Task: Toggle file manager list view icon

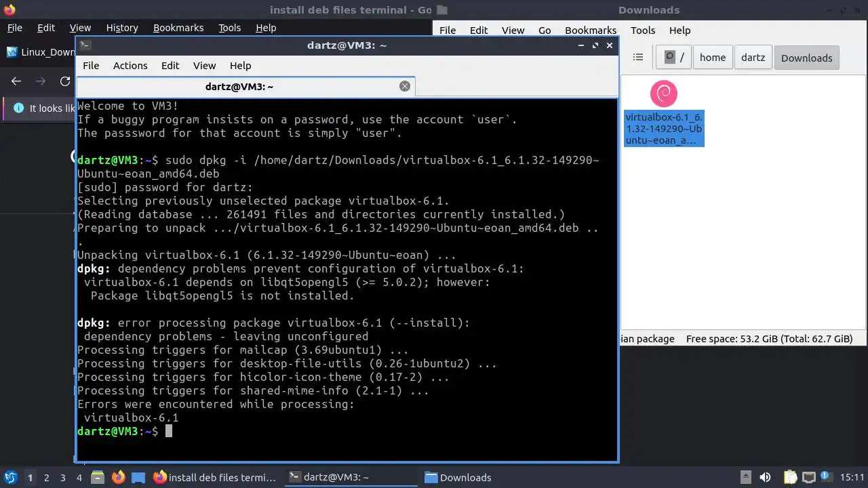Action: pyautogui.click(x=637, y=58)
